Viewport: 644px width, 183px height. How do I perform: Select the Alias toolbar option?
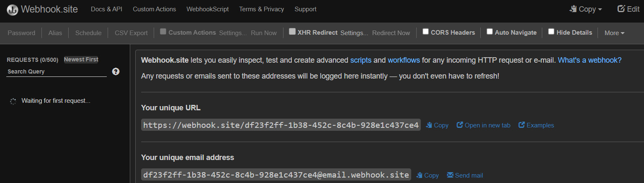pyautogui.click(x=55, y=33)
